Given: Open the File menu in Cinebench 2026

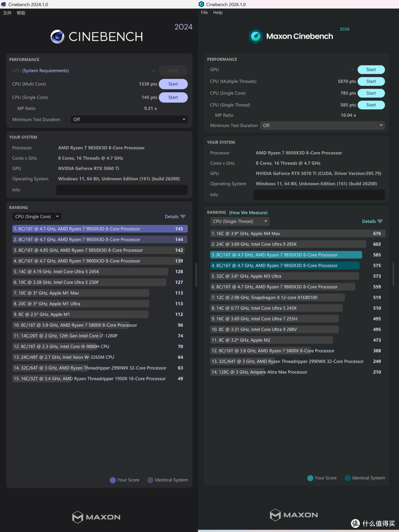Looking at the screenshot, I should [x=204, y=13].
